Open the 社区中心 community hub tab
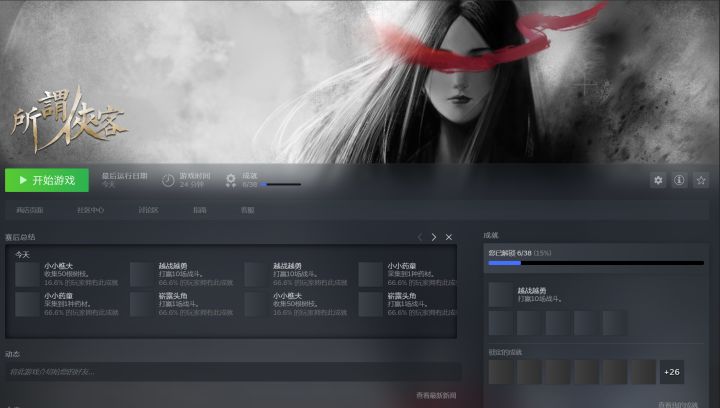 pyautogui.click(x=90, y=210)
